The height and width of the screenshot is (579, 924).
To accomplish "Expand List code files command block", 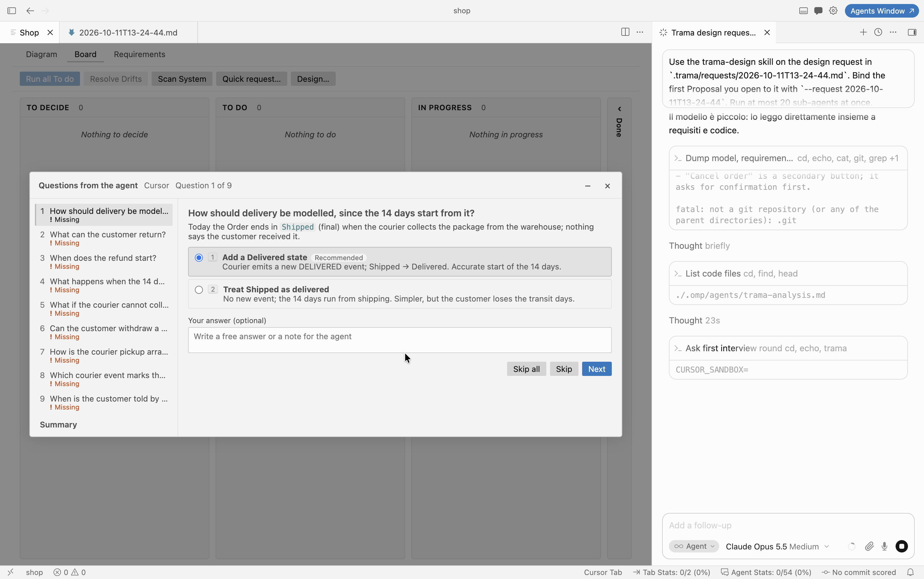I will click(x=788, y=273).
